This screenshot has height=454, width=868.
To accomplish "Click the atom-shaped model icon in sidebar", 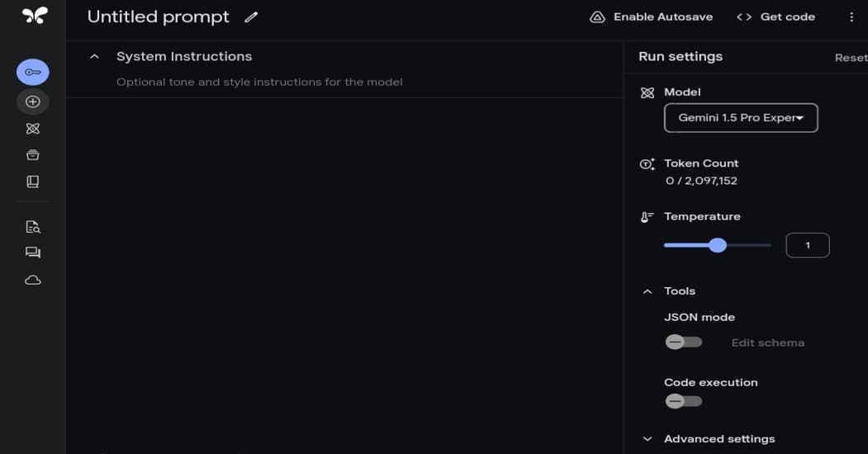I will click(x=33, y=128).
